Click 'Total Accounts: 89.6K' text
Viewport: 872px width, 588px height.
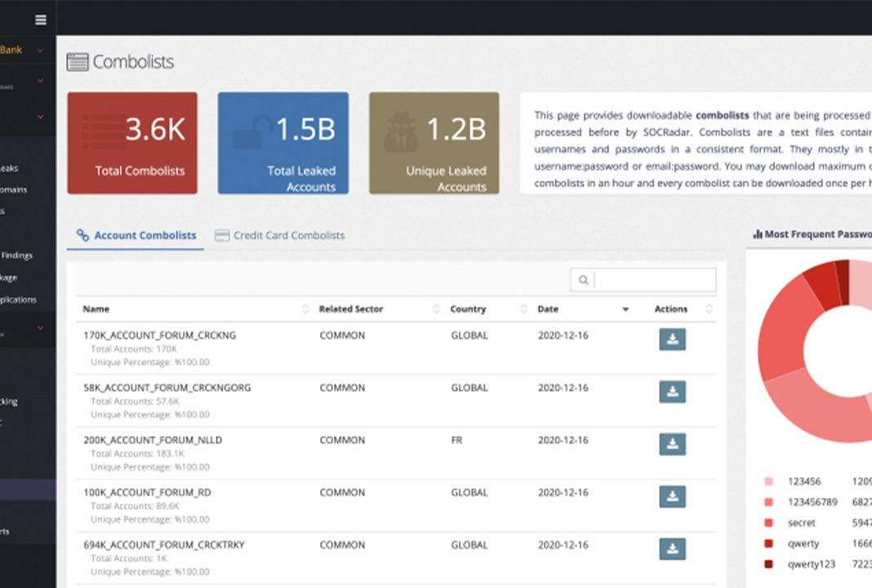[x=136, y=506]
